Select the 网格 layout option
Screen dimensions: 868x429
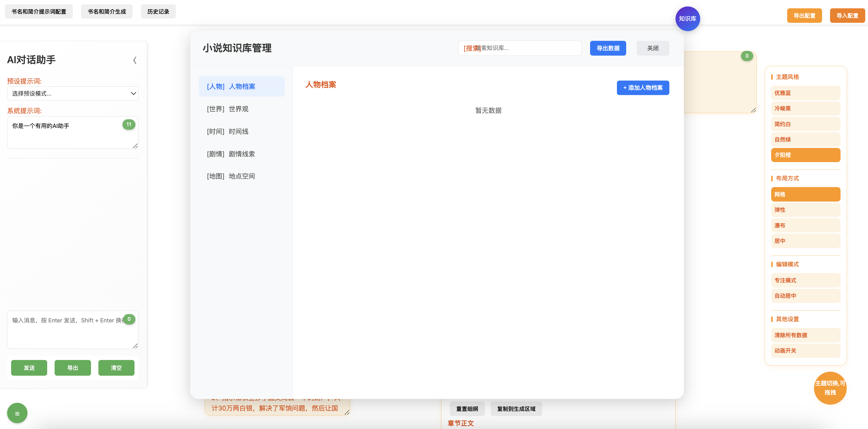click(806, 194)
